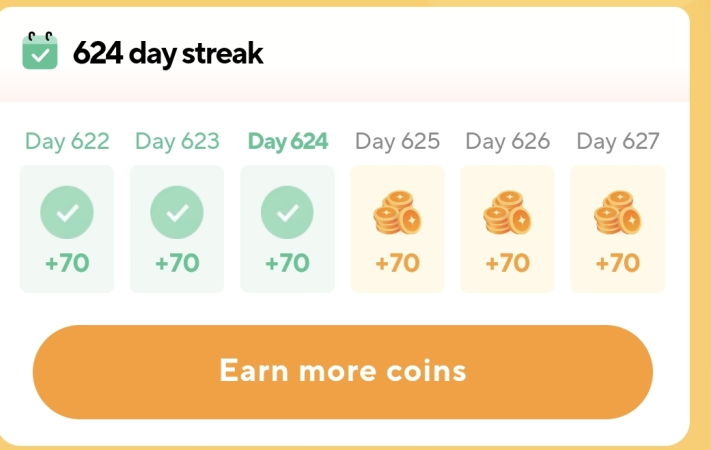This screenshot has width=711, height=450.
Task: Click +70 reward under Day 622
Action: click(67, 263)
